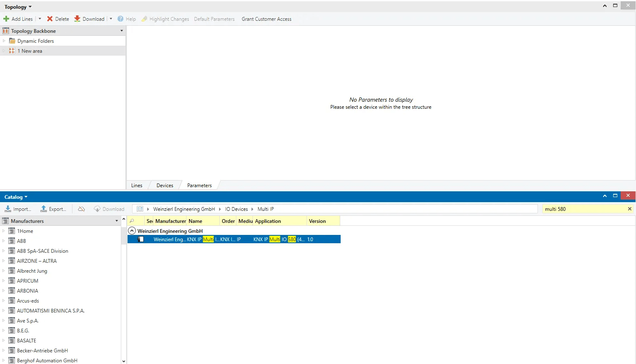Image resolution: width=636 pixels, height=364 pixels.
Task: Click the Add Lines green plus icon
Action: point(6,19)
